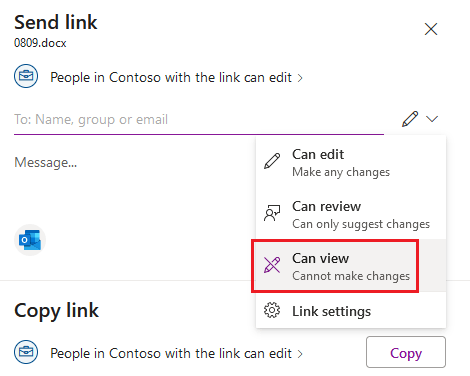Image resolution: width=470 pixels, height=376 pixels.
Task: Click top People in Contoso link text
Action: pos(171,78)
